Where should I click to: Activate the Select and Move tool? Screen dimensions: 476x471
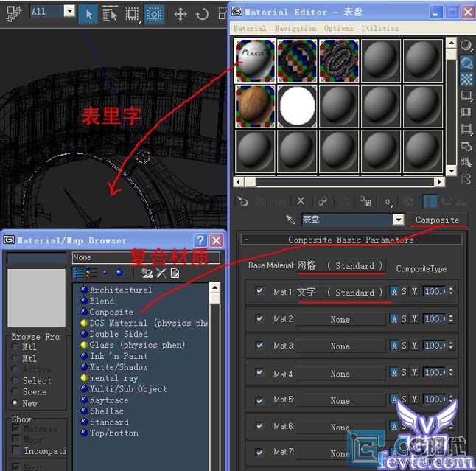coord(181,14)
